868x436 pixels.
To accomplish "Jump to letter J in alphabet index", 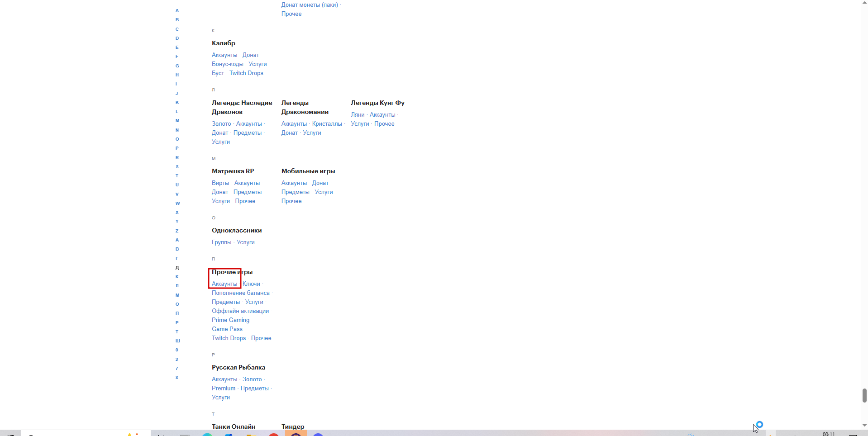I will 177,94.
